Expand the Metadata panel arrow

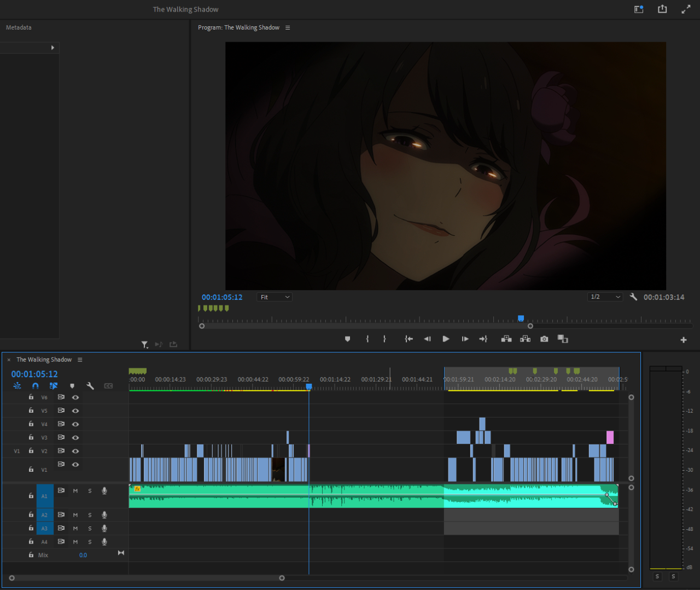pyautogui.click(x=52, y=48)
